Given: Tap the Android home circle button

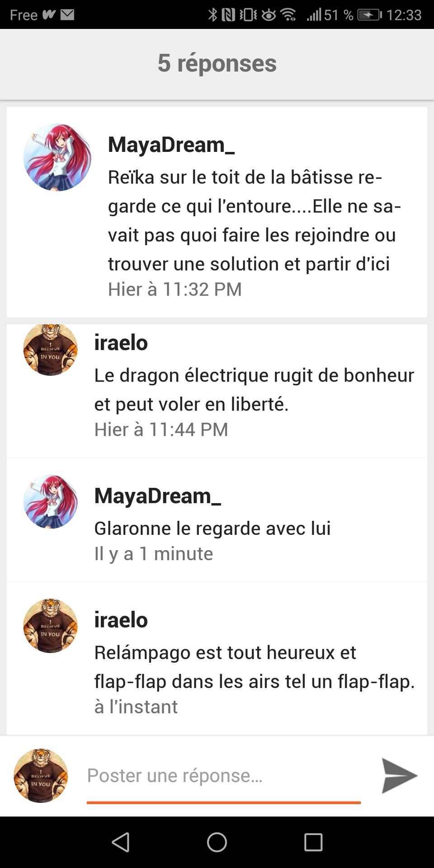Looking at the screenshot, I should (x=217, y=842).
